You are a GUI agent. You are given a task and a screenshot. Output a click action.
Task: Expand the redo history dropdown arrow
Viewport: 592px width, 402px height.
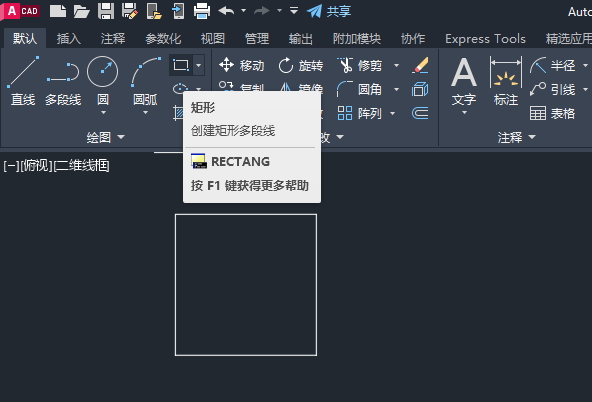[x=279, y=11]
